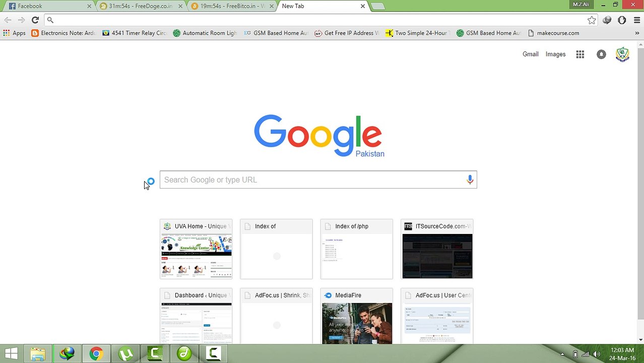
Task: Open Gmail link
Action: pyautogui.click(x=531, y=54)
